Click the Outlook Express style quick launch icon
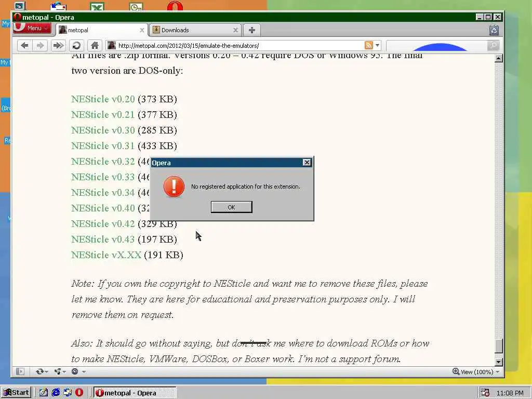The image size is (532, 399). (x=68, y=393)
